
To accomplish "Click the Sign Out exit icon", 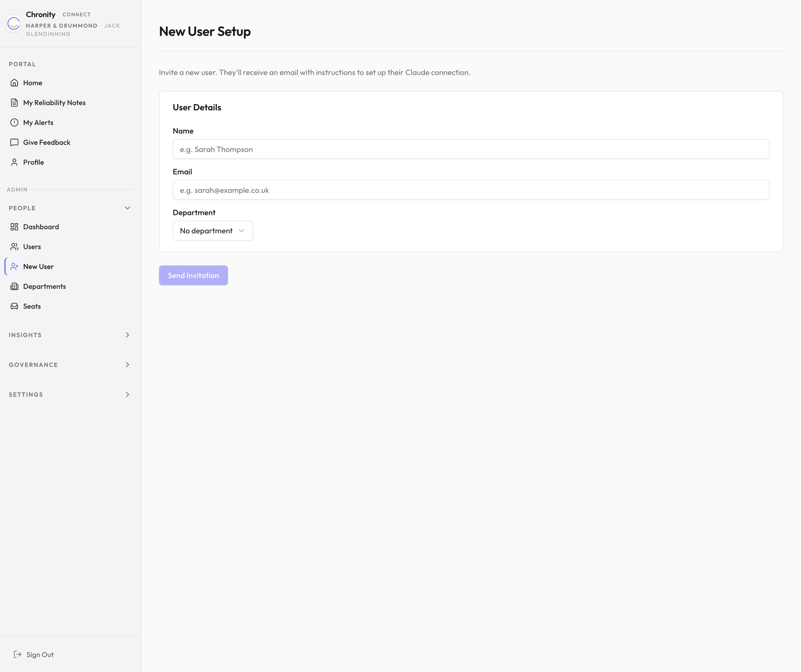I will (18, 654).
